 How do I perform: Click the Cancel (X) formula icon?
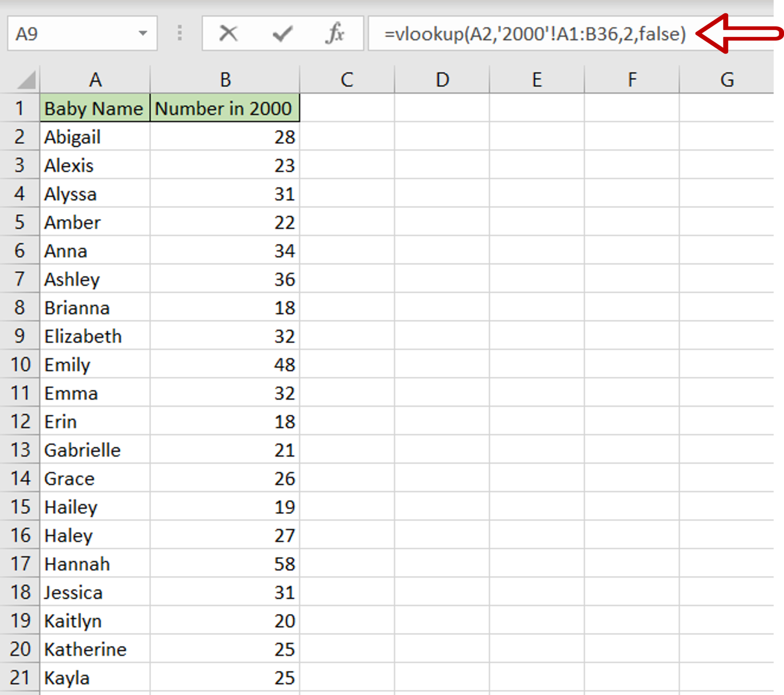pos(228,33)
